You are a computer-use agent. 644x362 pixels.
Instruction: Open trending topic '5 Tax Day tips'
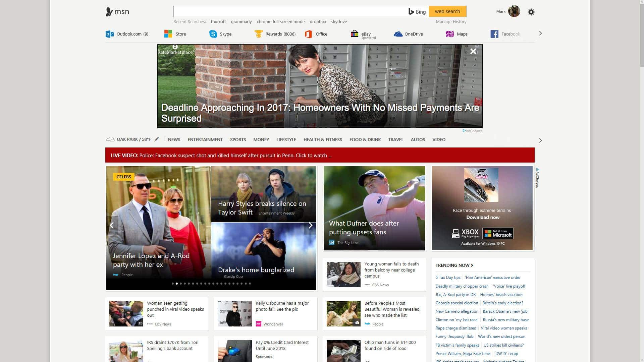point(448,278)
